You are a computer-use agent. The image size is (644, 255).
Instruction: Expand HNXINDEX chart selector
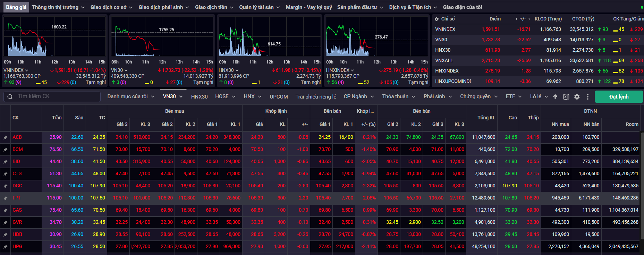pos(352,70)
